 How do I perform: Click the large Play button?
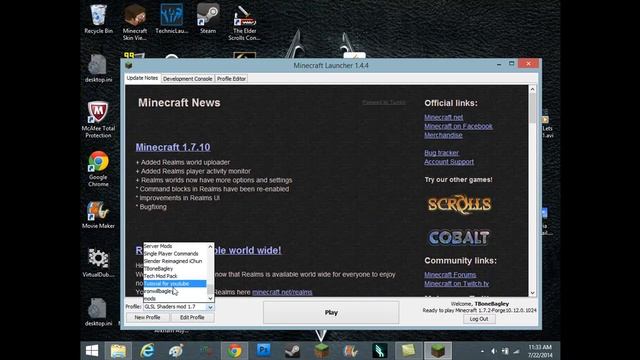coord(331,313)
